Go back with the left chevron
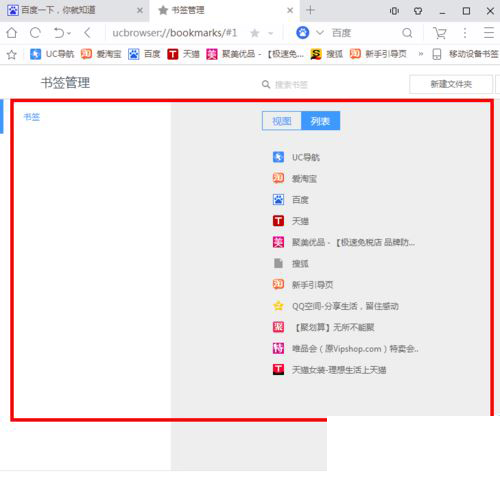This screenshot has width=500, height=484. (x=87, y=33)
